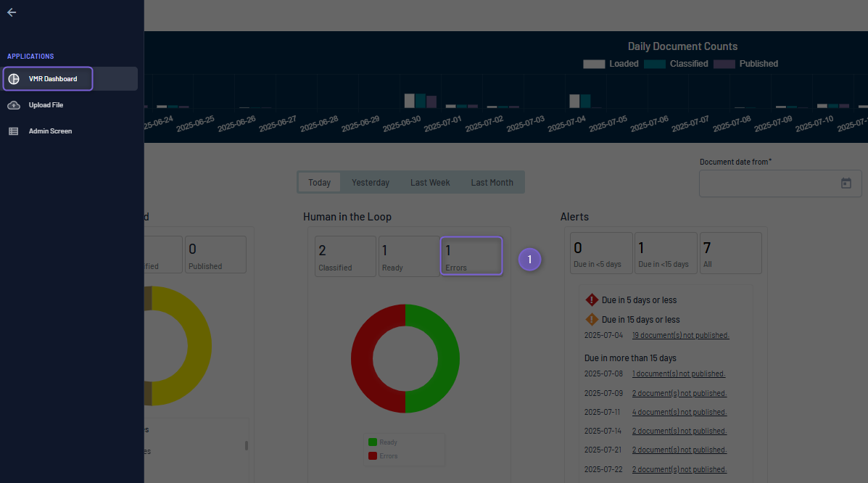Click orange diamond 15 days alert icon
Image resolution: width=868 pixels, height=483 pixels.
point(592,320)
